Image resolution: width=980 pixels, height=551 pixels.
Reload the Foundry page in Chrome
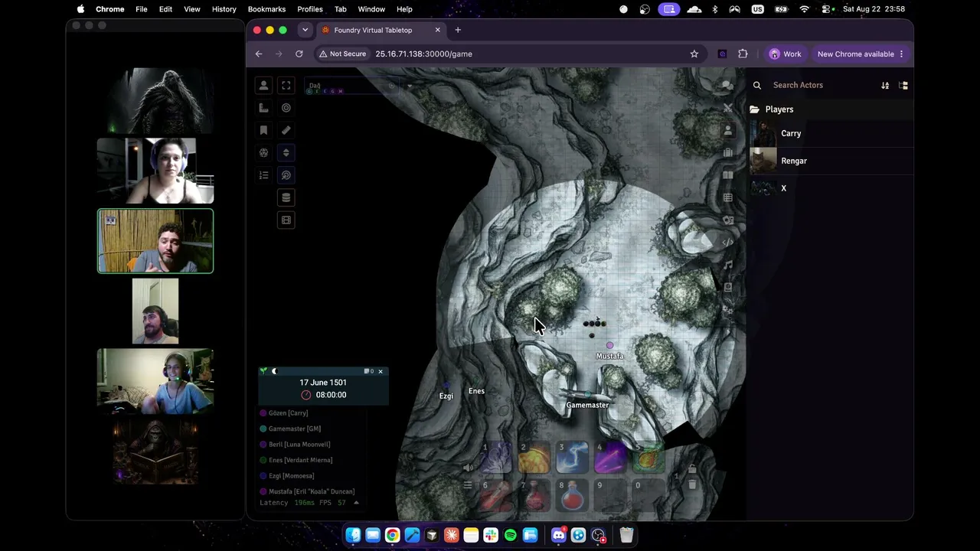299,54
